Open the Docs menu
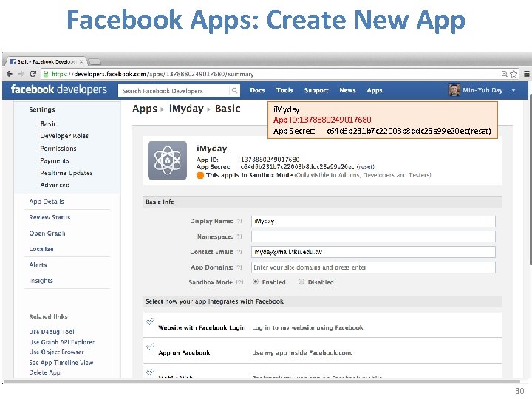This screenshot has height=399, width=532. pos(257,91)
